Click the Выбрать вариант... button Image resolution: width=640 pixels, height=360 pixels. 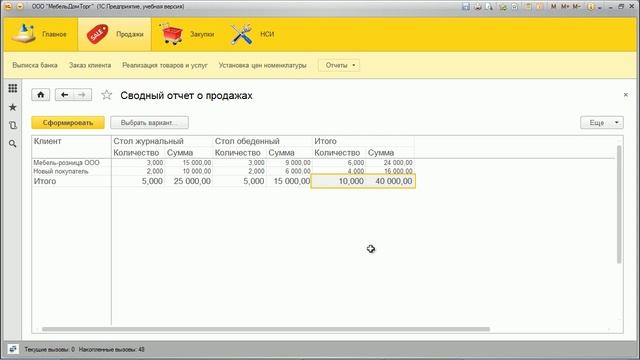149,122
